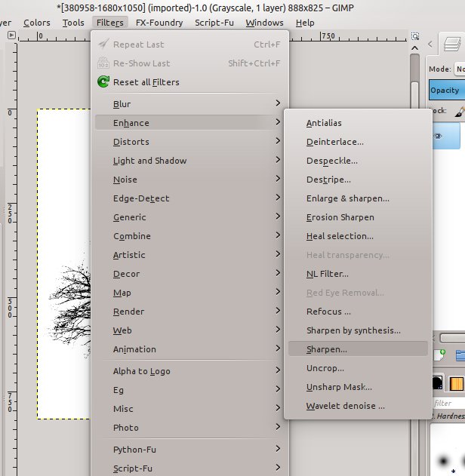Click the scrollbar up arrow
The height and width of the screenshot is (476, 465).
[414, 48]
